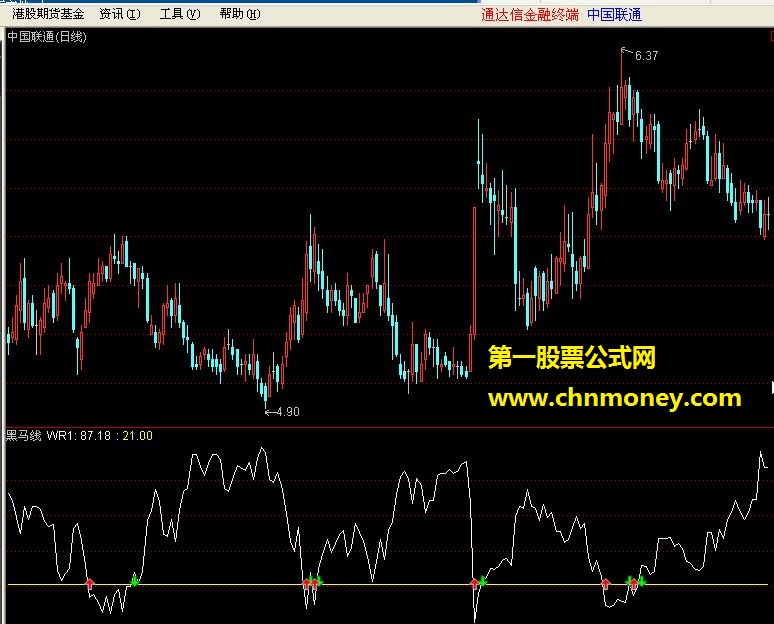Screen dimensions: 774x624
Task: Click the yellow 21.00 indicator value
Action: point(137,435)
